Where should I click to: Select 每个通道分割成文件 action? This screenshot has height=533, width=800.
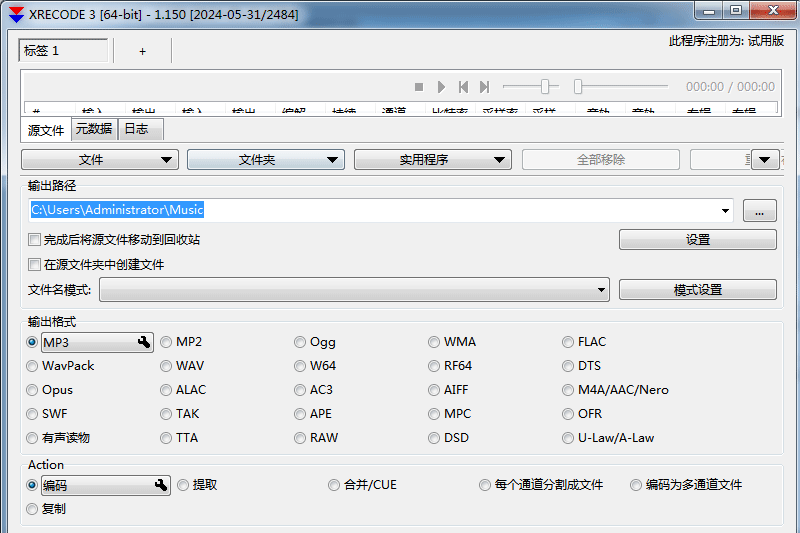(485, 485)
